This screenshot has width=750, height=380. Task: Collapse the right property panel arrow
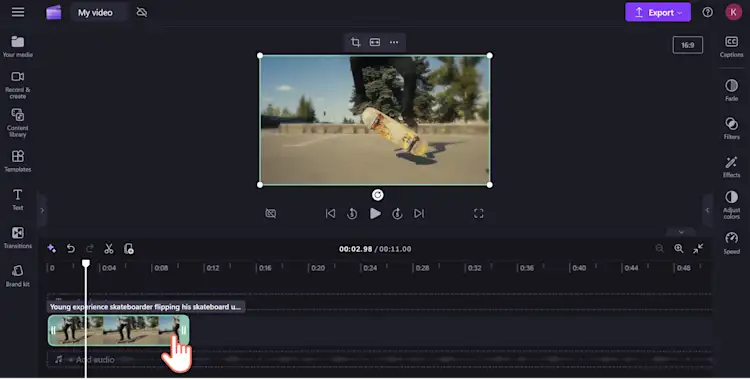pos(707,210)
